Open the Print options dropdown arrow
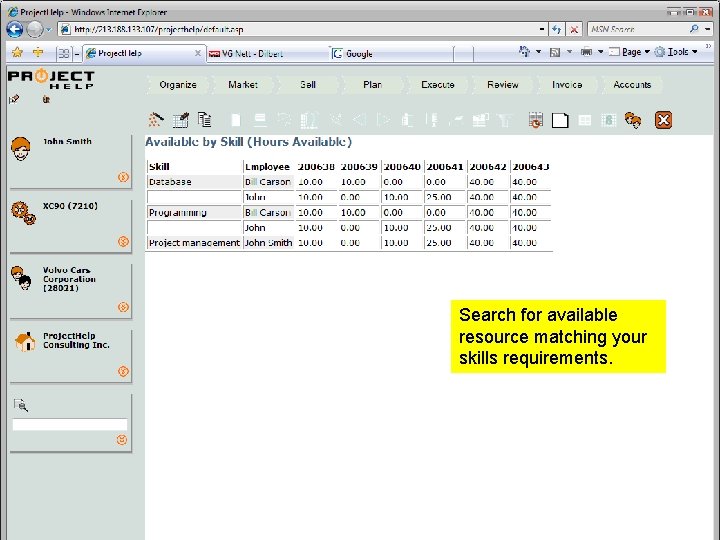Screen dimensions: 720x540 (600, 52)
